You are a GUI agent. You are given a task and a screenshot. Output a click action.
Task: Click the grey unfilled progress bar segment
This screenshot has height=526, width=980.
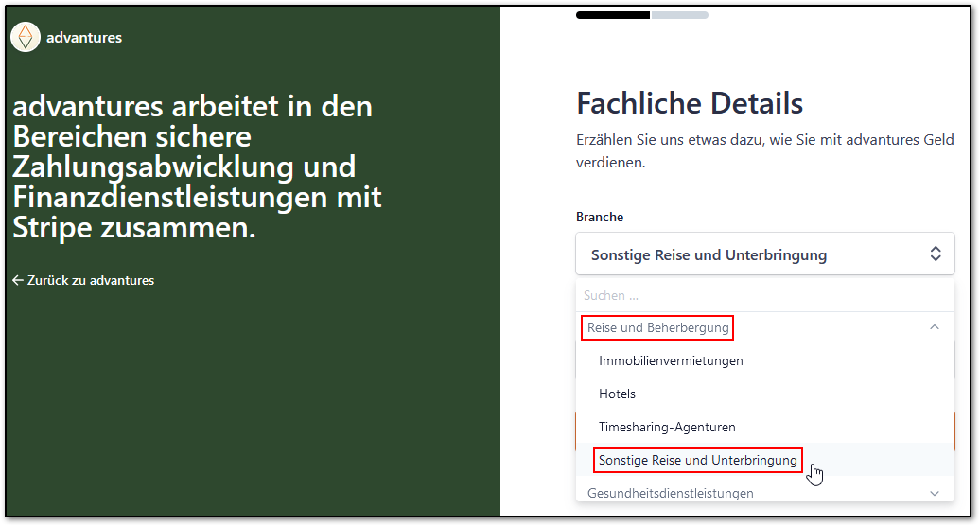coord(679,15)
